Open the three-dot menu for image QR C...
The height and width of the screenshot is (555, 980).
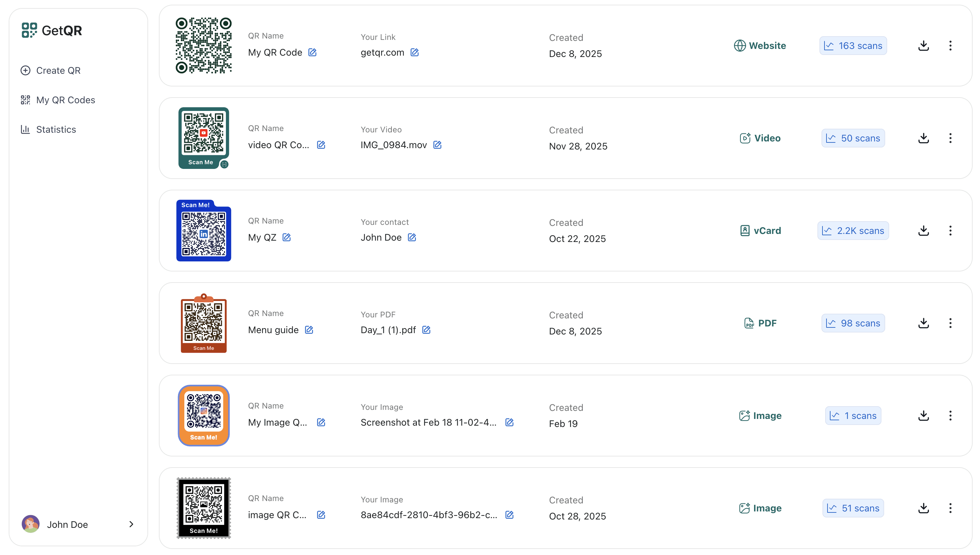pyautogui.click(x=951, y=508)
